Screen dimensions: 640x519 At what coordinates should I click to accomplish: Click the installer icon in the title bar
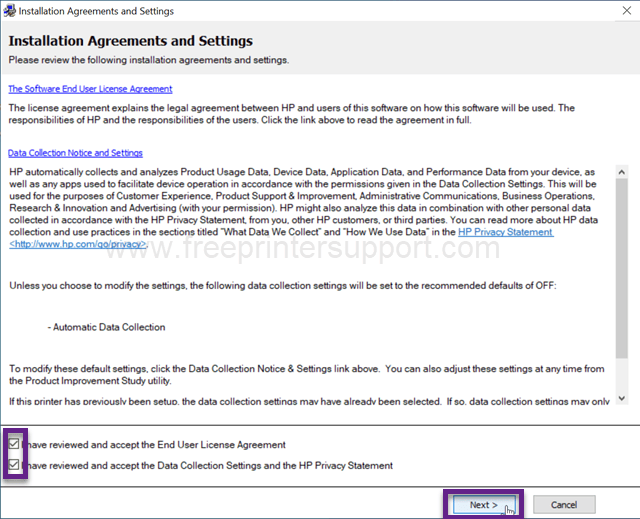[9, 11]
